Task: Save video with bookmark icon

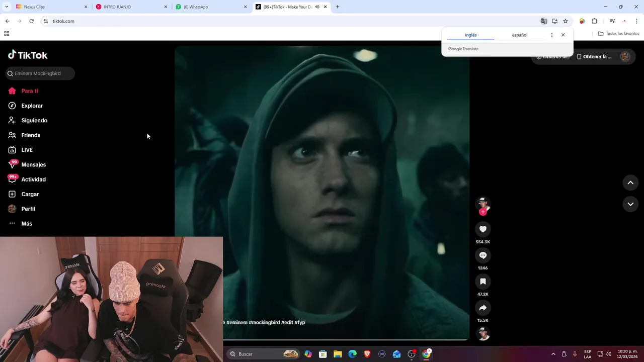Action: tap(482, 282)
